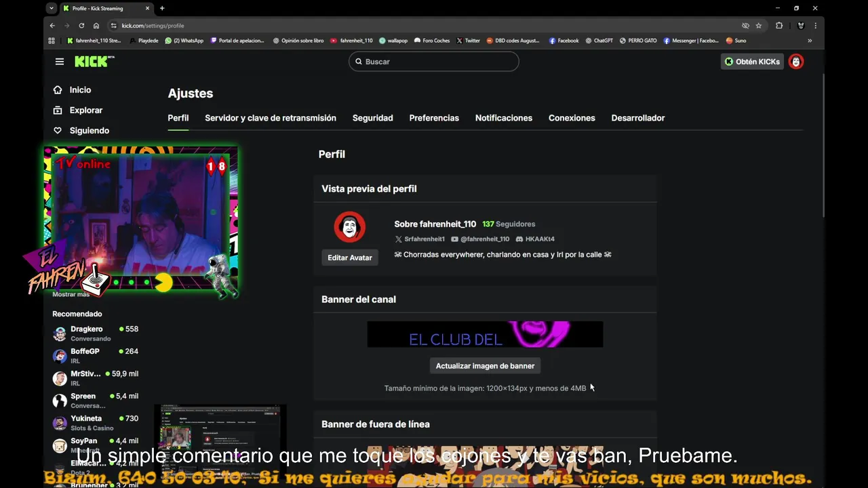Click the 137 Seguidores count text
The height and width of the screenshot is (488, 868).
pyautogui.click(x=509, y=224)
